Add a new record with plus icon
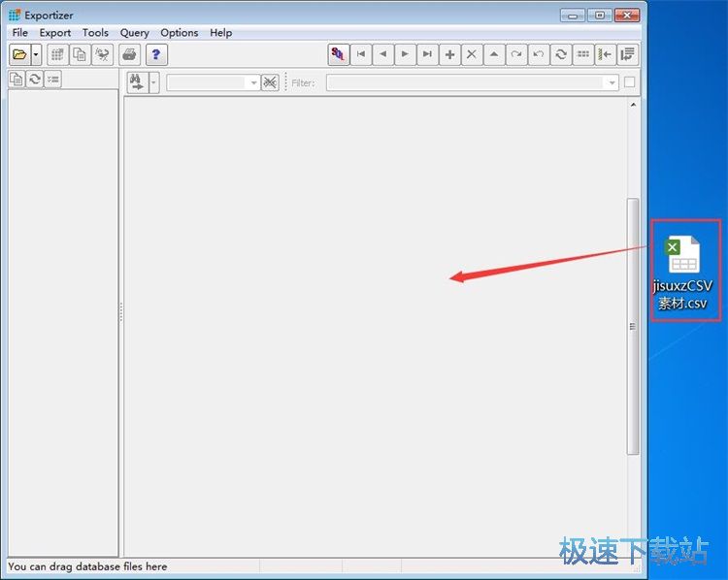728x580 pixels. (449, 54)
